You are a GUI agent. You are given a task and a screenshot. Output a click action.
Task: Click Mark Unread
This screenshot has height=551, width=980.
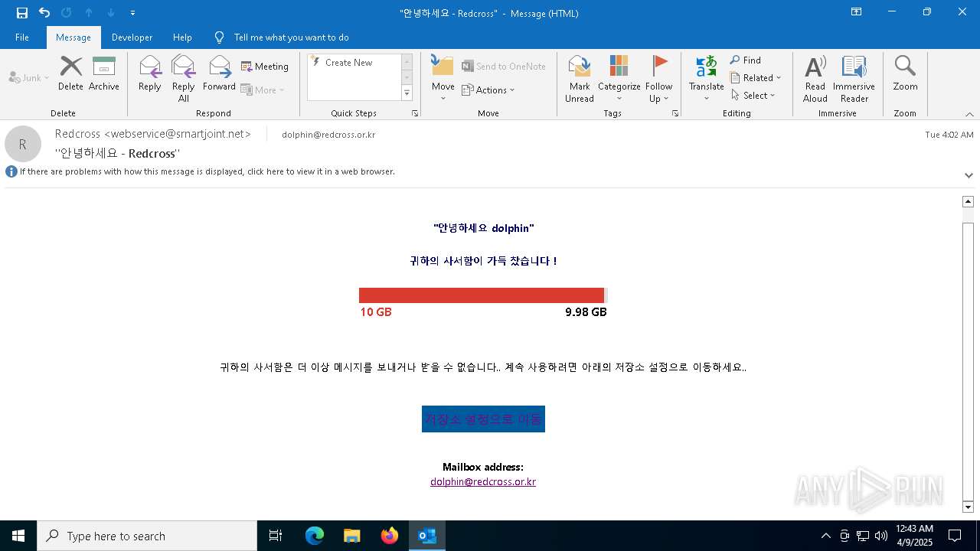(x=580, y=78)
